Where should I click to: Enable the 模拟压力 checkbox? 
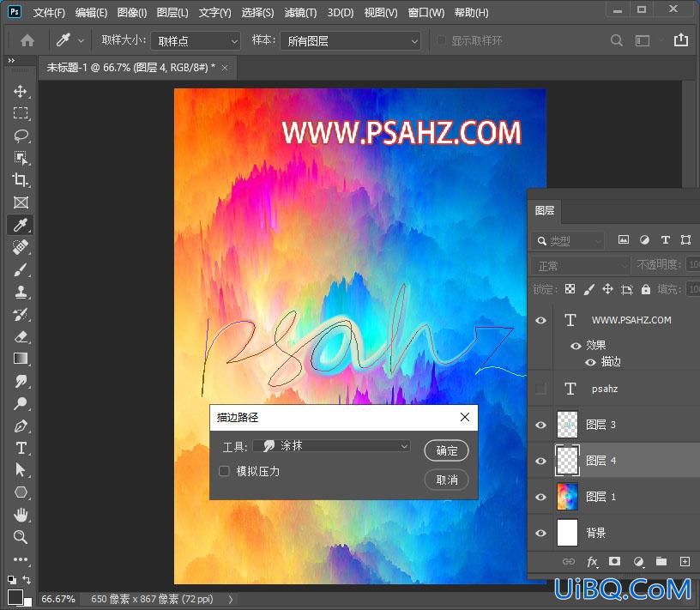pos(224,471)
